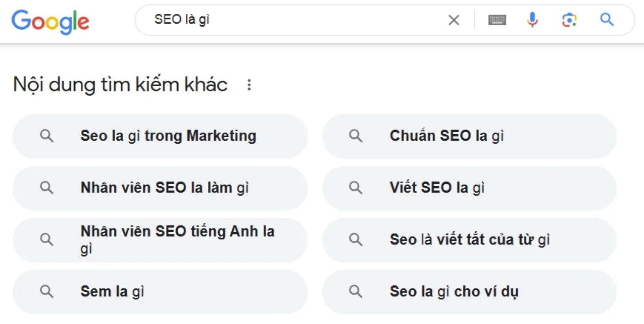Open "Seo la gì cho ví dụ" suggestion
Screen dimensions: 644x324
(x=454, y=292)
